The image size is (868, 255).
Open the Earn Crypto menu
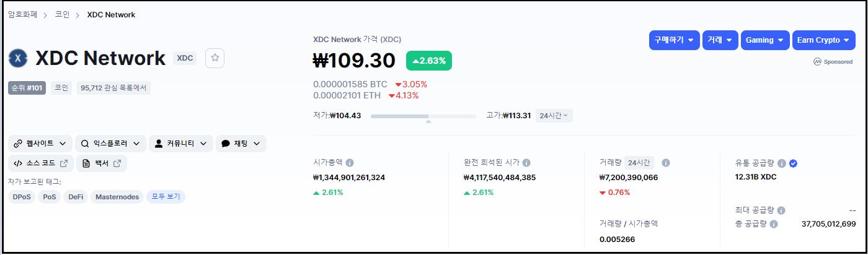(x=823, y=40)
